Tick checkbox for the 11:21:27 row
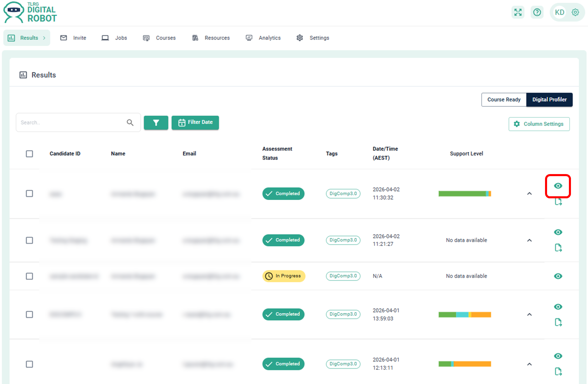The width and height of the screenshot is (588, 384). point(29,240)
